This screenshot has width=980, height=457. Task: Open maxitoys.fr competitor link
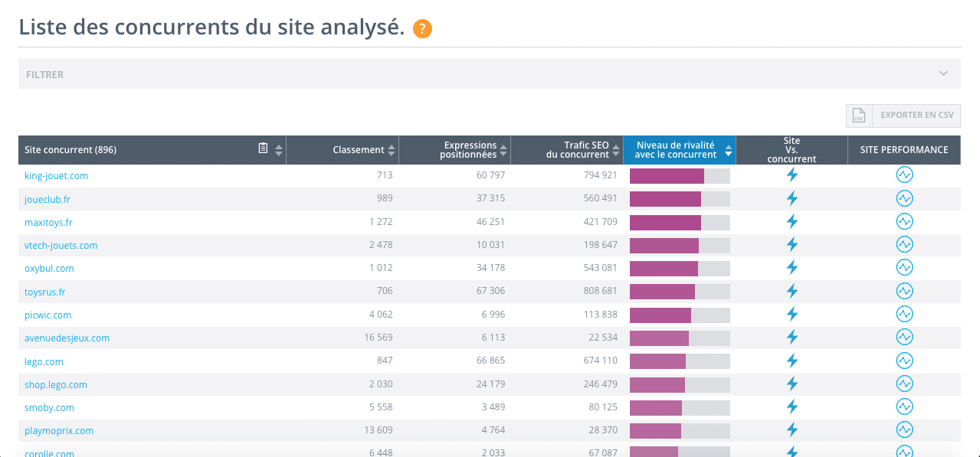point(48,222)
